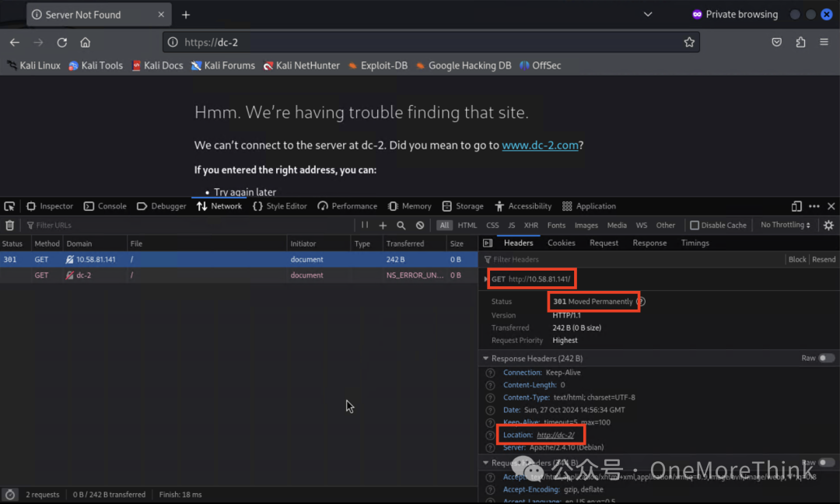Close the Server Not Found tab
The width and height of the screenshot is (840, 504).
click(161, 15)
